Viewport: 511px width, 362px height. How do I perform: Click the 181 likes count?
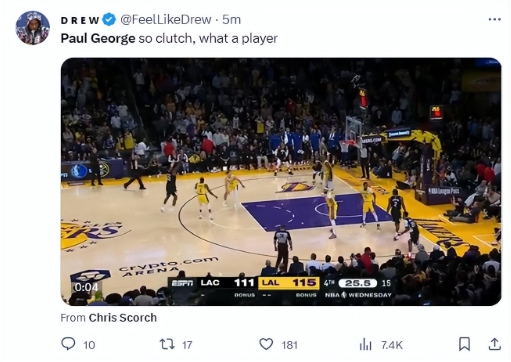coord(290,345)
